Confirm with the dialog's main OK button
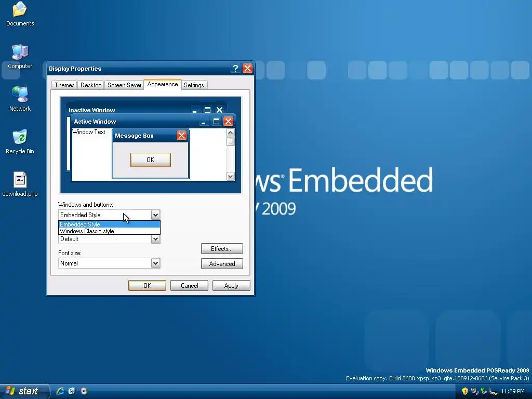 click(147, 286)
